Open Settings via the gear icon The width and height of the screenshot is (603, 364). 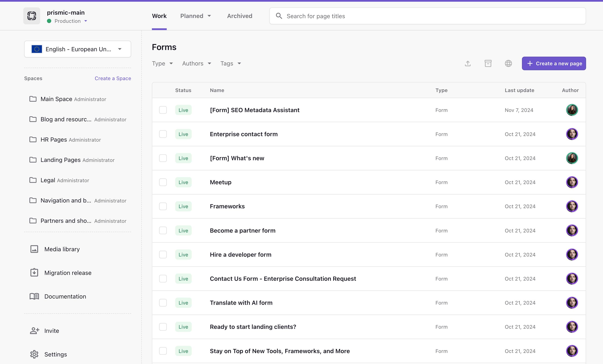[34, 354]
